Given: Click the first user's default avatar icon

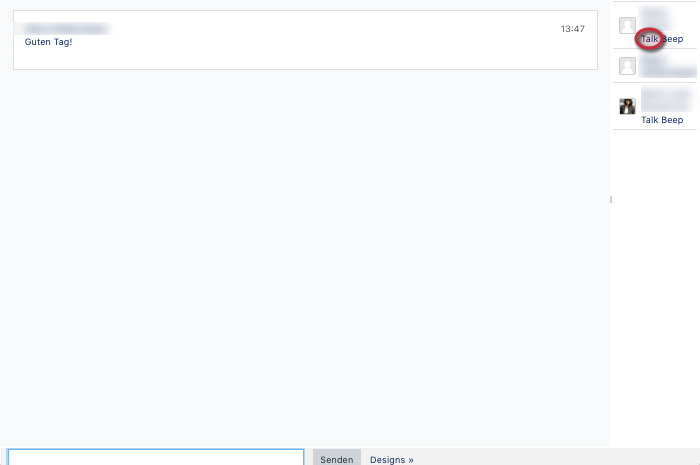Looking at the screenshot, I should (627, 26).
